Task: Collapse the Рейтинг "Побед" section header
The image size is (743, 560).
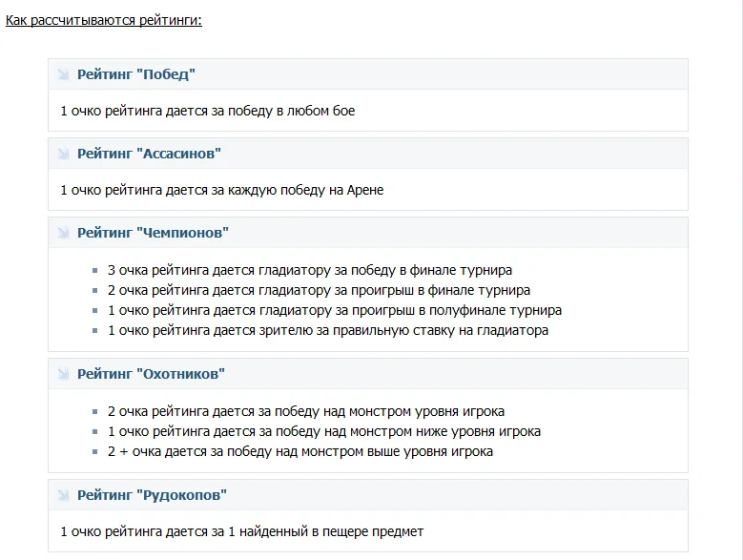Action: coord(136,74)
